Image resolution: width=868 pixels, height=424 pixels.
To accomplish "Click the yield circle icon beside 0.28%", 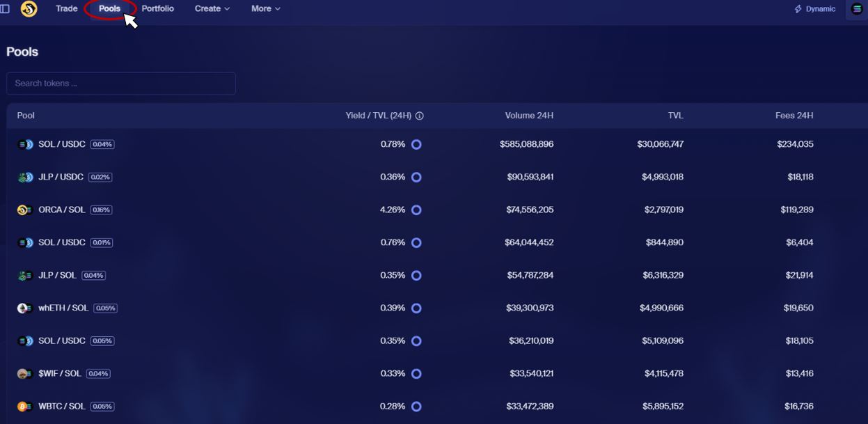I will point(416,407).
